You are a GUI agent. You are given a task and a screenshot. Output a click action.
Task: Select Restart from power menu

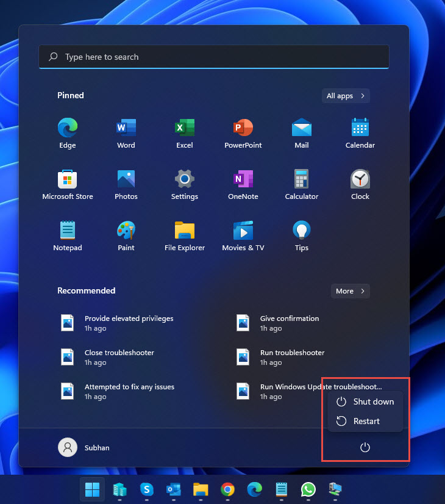point(365,421)
